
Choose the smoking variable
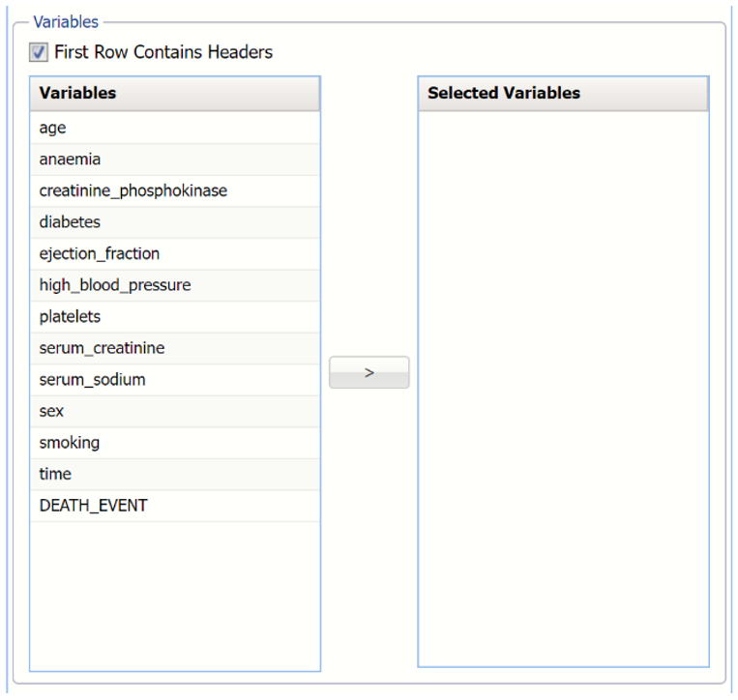coord(69,442)
